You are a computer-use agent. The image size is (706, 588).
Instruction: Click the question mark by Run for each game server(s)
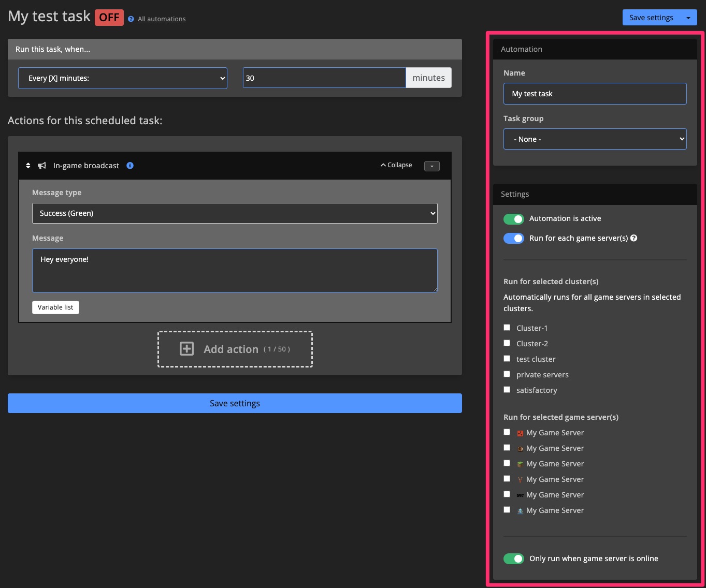[x=634, y=238]
